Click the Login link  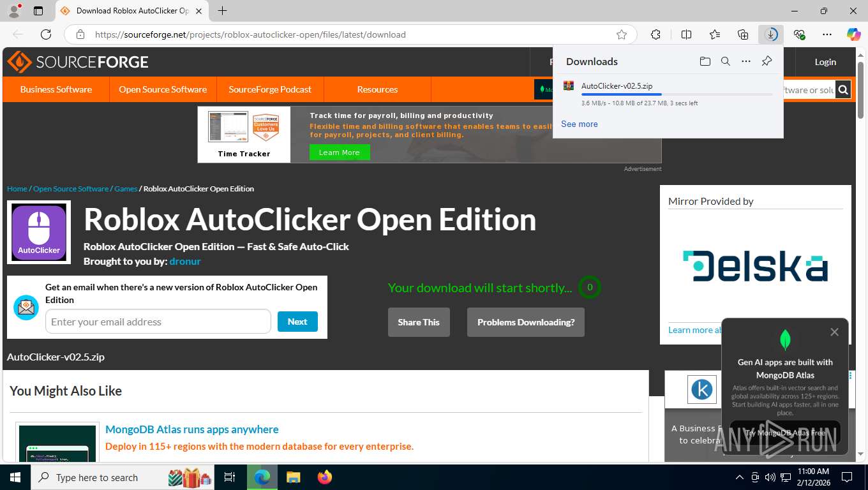(825, 62)
